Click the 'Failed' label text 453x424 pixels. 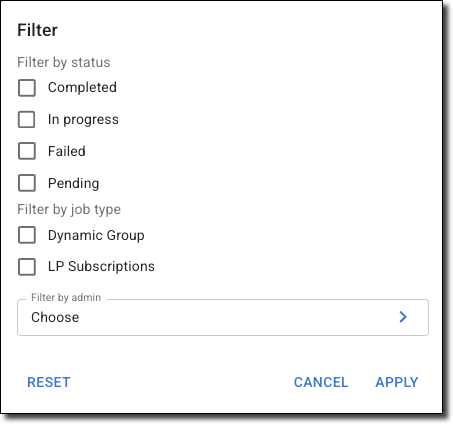pyautogui.click(x=67, y=151)
